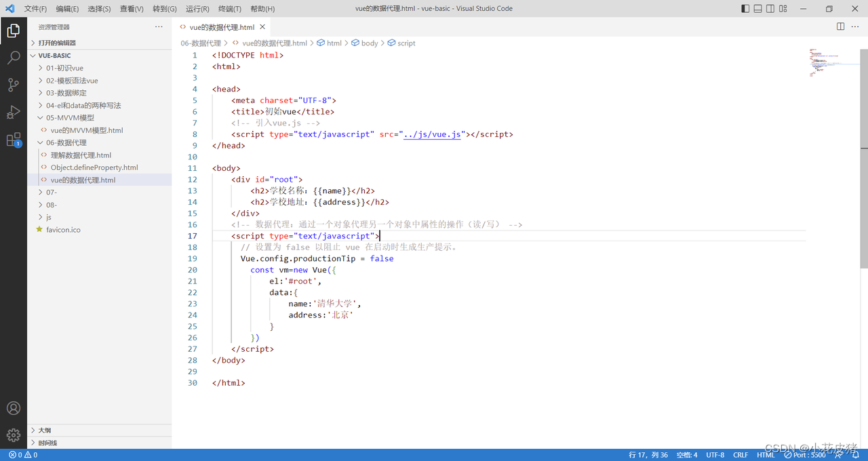Viewport: 868px width, 461px height.
Task: Open Run and Debug view icon
Action: tap(14, 112)
